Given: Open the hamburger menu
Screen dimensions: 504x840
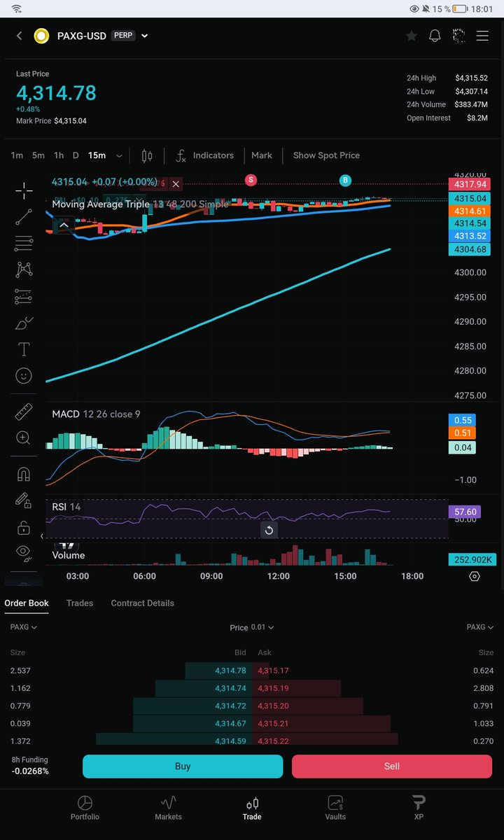Looking at the screenshot, I should tap(482, 36).
